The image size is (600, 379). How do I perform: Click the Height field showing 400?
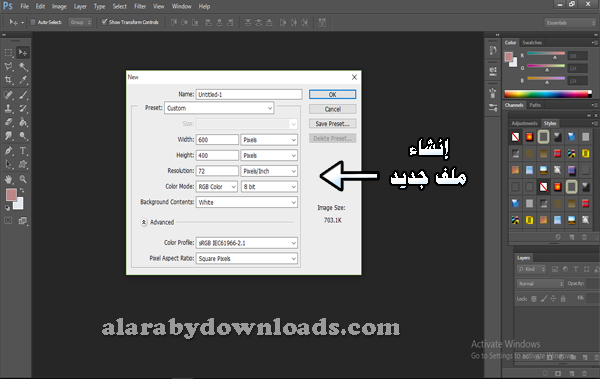point(217,155)
